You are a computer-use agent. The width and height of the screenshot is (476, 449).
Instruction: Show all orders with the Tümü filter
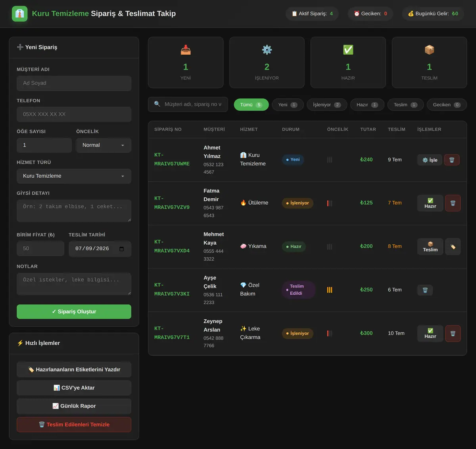point(251,105)
